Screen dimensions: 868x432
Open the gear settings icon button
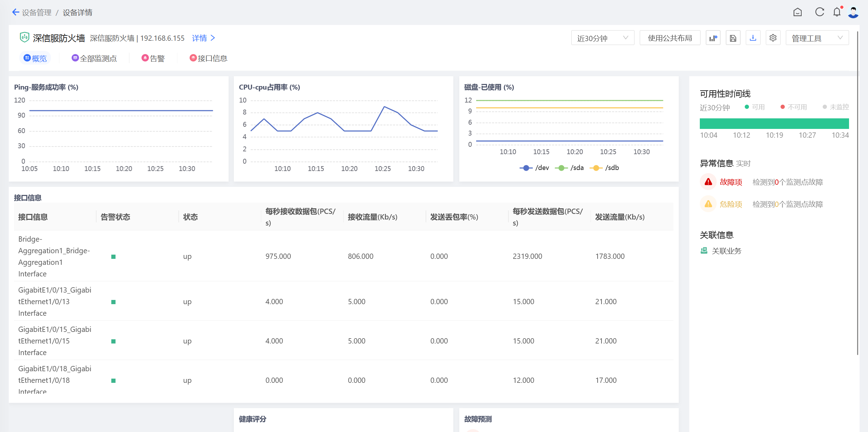click(773, 38)
